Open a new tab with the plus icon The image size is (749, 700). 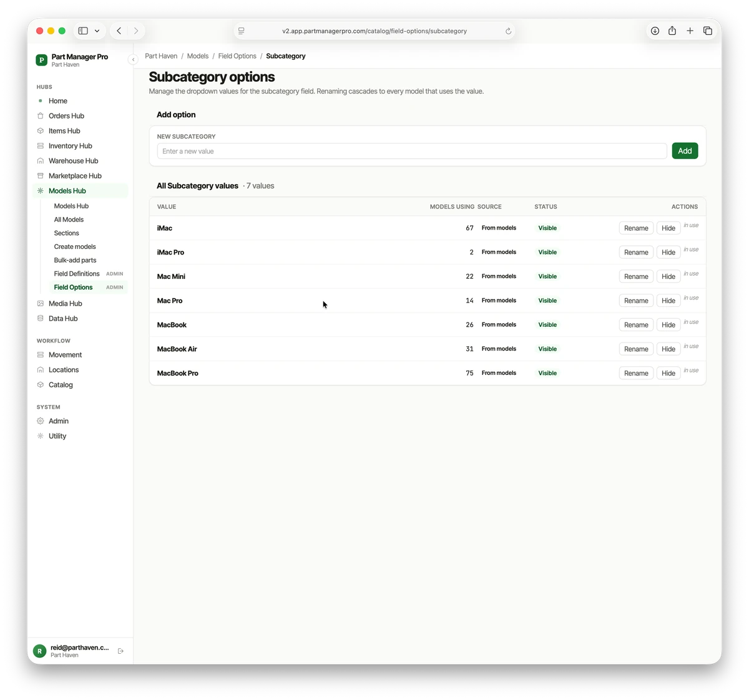[690, 31]
